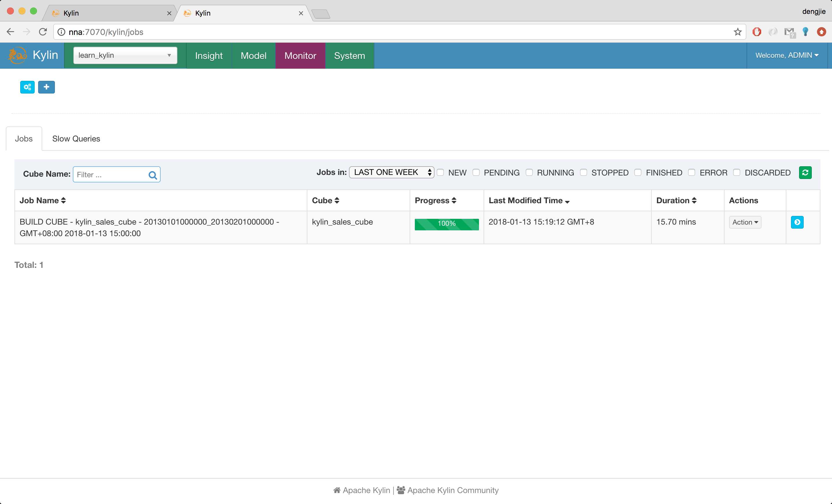Viewport: 832px width, 504px height.
Task: Click the red shield extension icon
Action: coord(757,32)
